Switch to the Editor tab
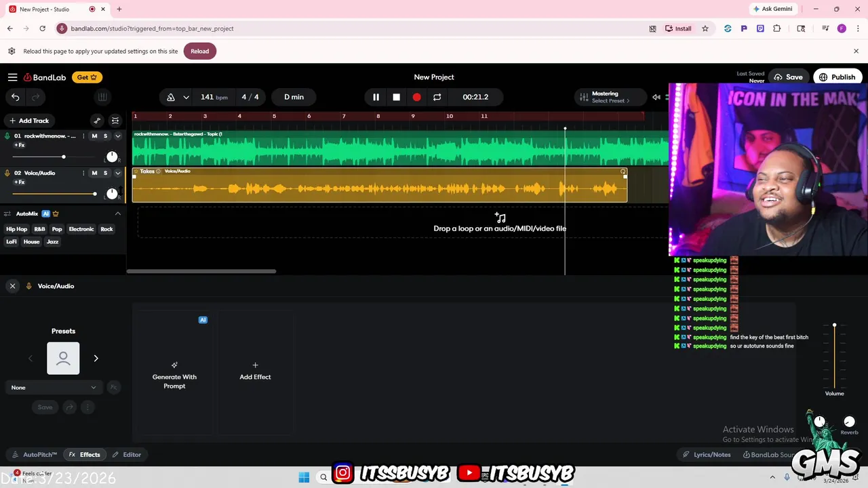 (x=127, y=455)
